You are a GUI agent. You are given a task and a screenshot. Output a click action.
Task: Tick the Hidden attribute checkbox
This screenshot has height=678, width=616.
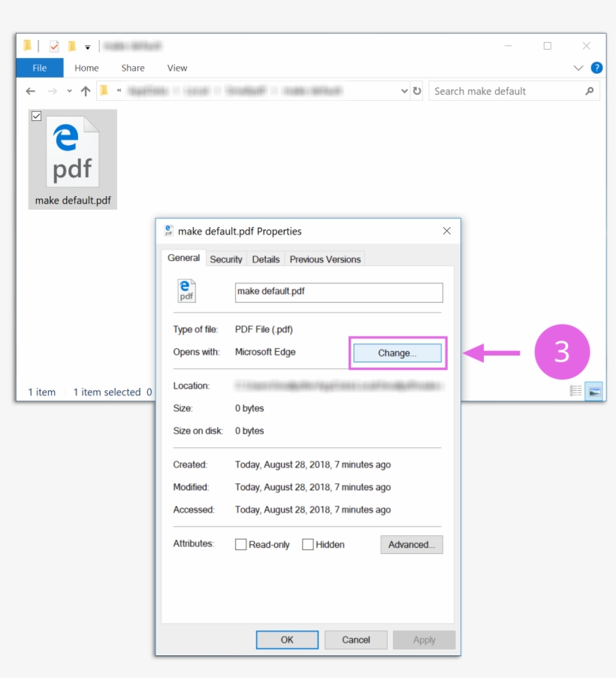[308, 544]
